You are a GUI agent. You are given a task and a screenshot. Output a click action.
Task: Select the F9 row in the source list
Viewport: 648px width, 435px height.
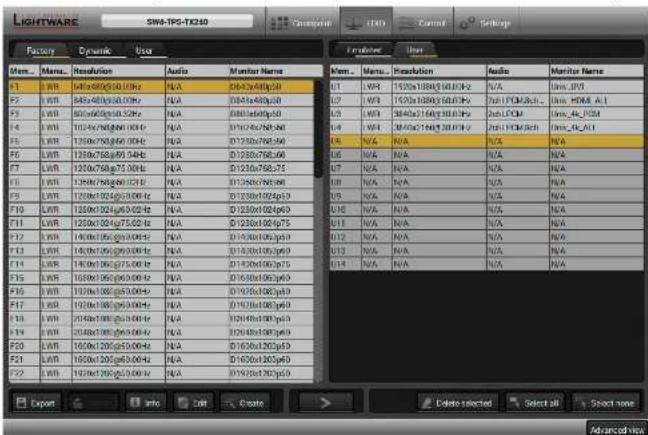point(161,195)
